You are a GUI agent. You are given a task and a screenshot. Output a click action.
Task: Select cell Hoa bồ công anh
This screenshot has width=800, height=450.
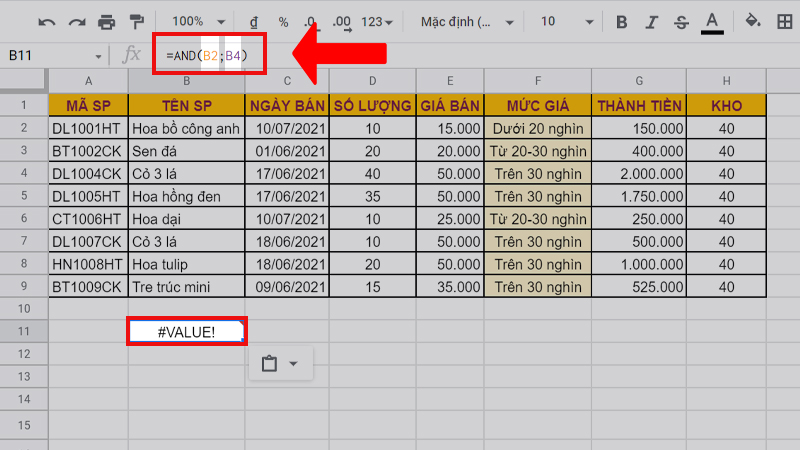187,128
